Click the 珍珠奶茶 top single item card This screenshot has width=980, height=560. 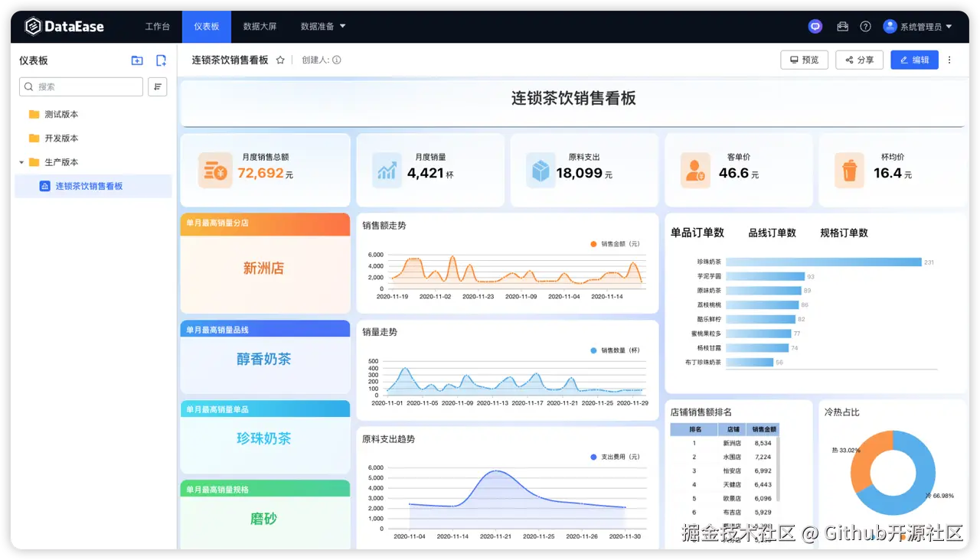click(x=265, y=437)
